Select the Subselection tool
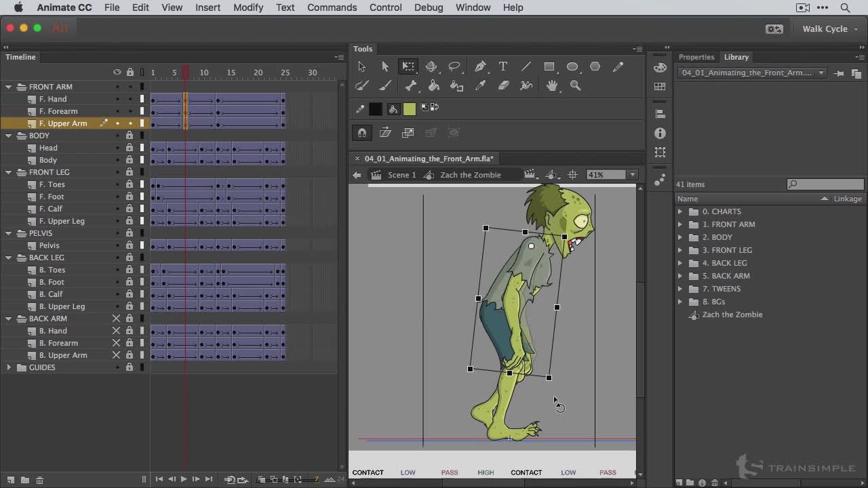 click(385, 66)
